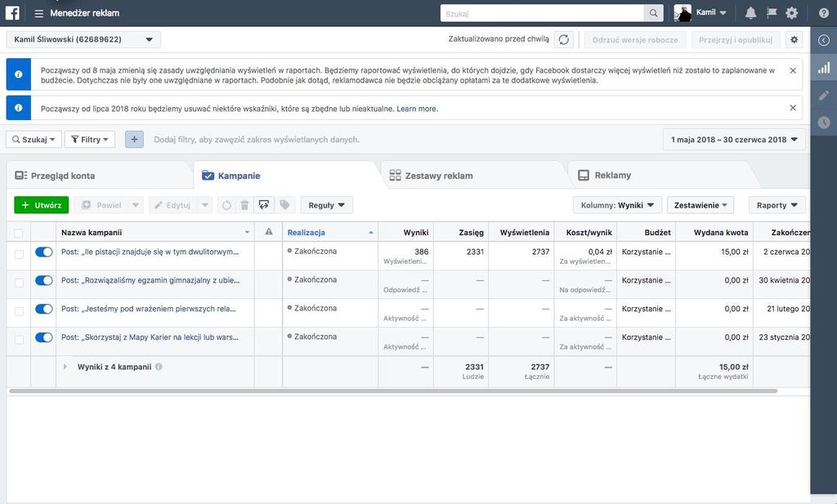Viewport: 837px width, 504px height.
Task: Click the horizontal scrollbar under the table
Action: click(x=393, y=391)
